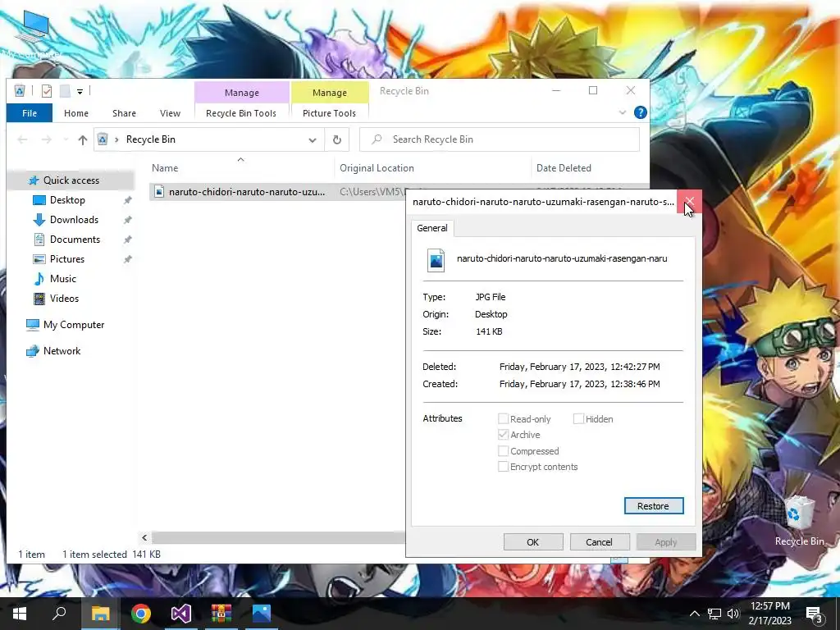Go back with the Back arrow
Screen dimensions: 840x630
(x=22, y=139)
